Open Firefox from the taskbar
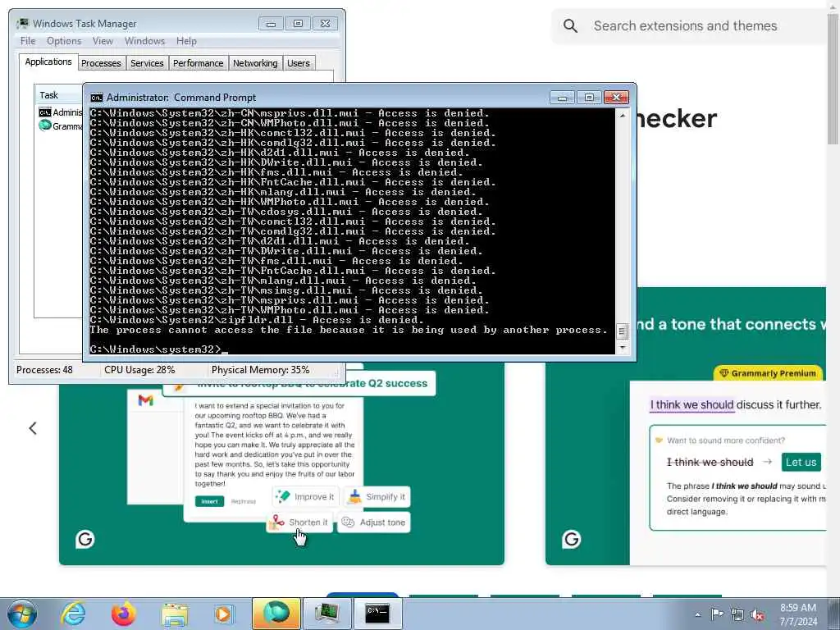 [x=123, y=614]
